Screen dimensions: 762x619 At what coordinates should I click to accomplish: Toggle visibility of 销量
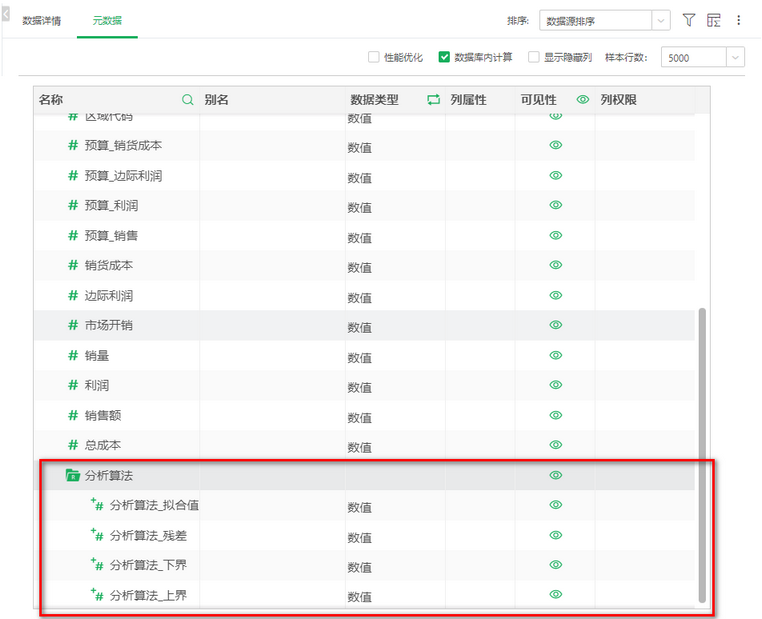click(x=555, y=355)
